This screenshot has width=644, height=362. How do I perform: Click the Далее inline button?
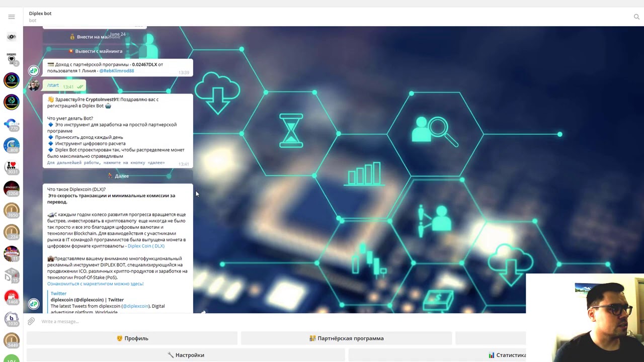coord(118,176)
